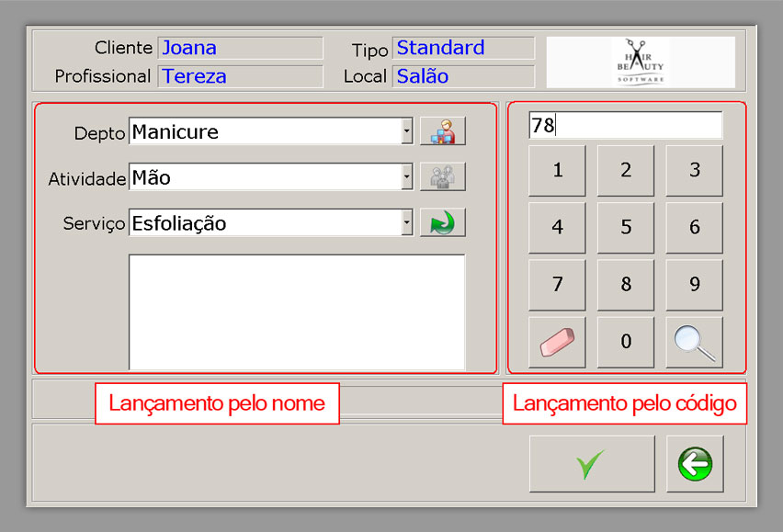This screenshot has height=532, width=783.
Task: Click the greyed group icon next to Atividade
Action: point(443,176)
